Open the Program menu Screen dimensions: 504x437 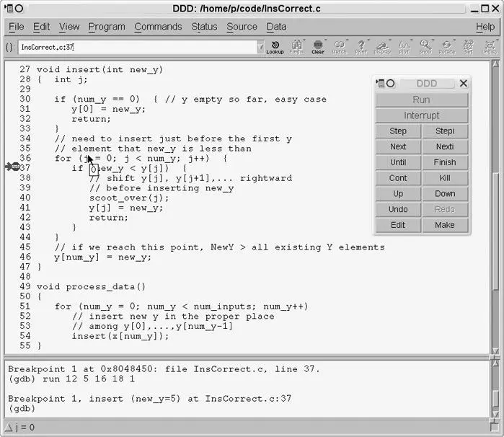pyautogui.click(x=107, y=27)
